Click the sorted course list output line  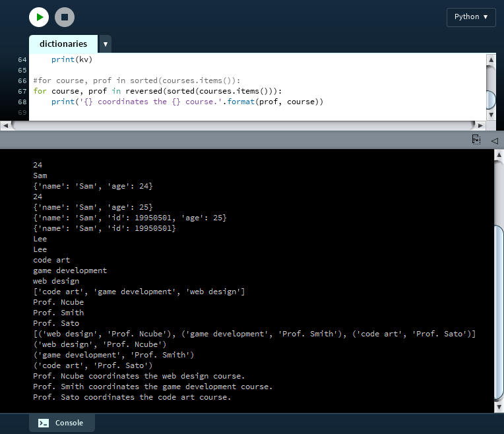[139, 292]
